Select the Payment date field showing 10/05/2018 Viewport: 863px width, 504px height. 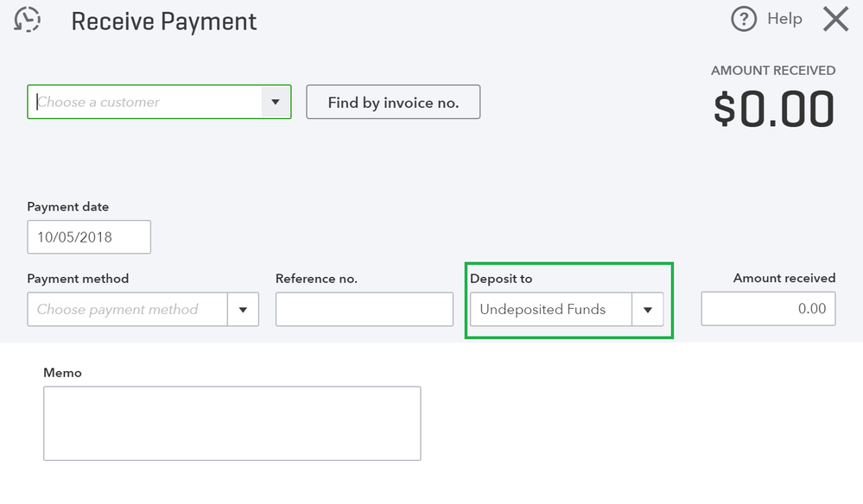tap(88, 236)
